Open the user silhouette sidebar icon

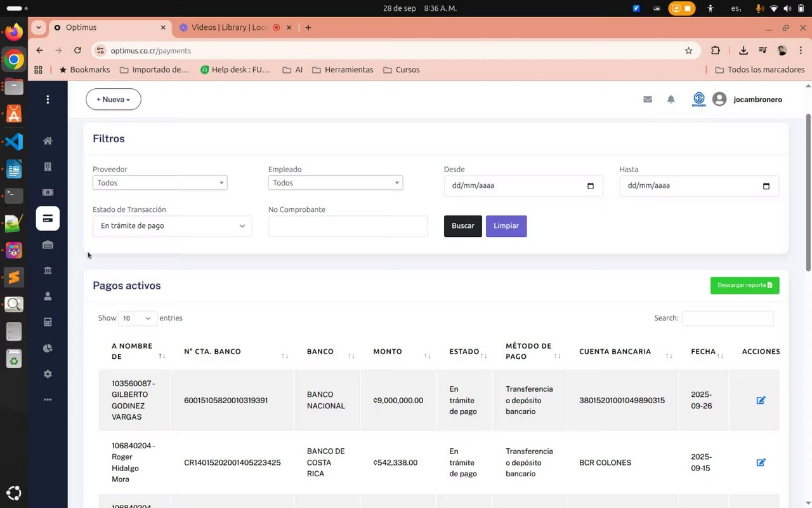[48, 296]
